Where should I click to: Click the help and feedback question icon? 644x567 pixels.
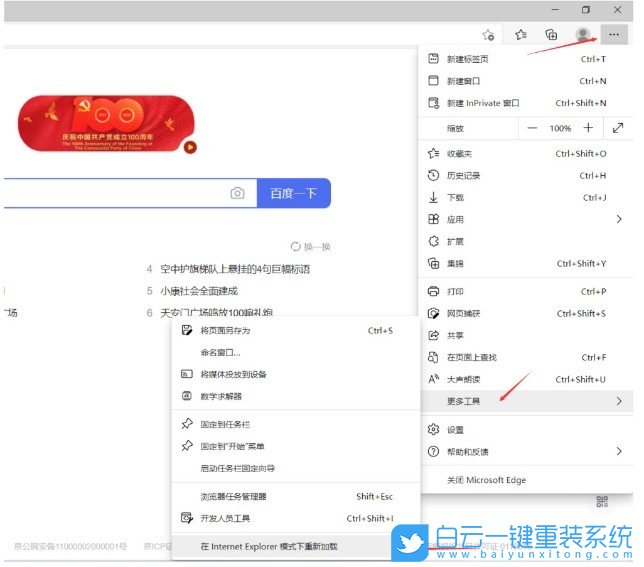(x=433, y=452)
